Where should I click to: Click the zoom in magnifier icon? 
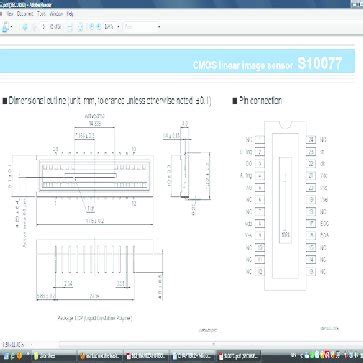99,27
